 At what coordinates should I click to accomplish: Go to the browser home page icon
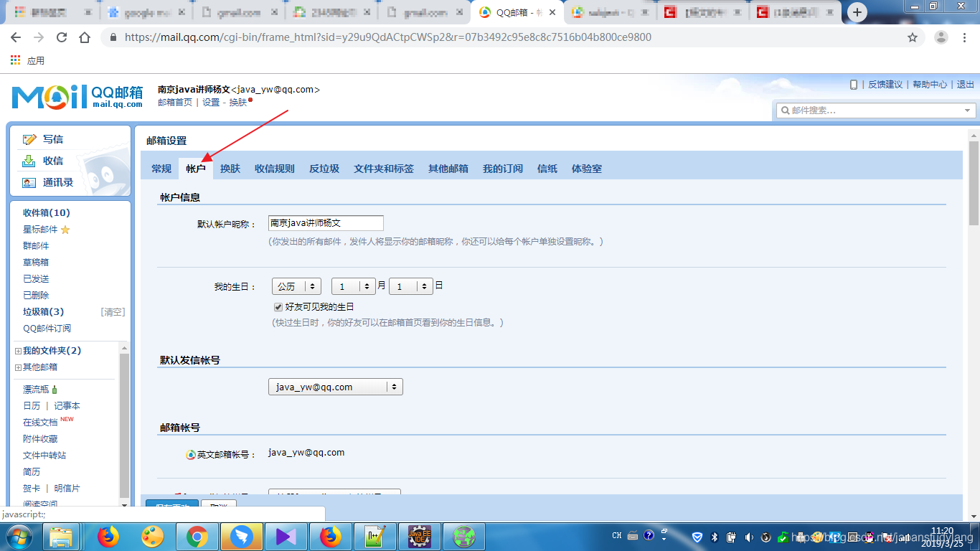[x=85, y=37]
